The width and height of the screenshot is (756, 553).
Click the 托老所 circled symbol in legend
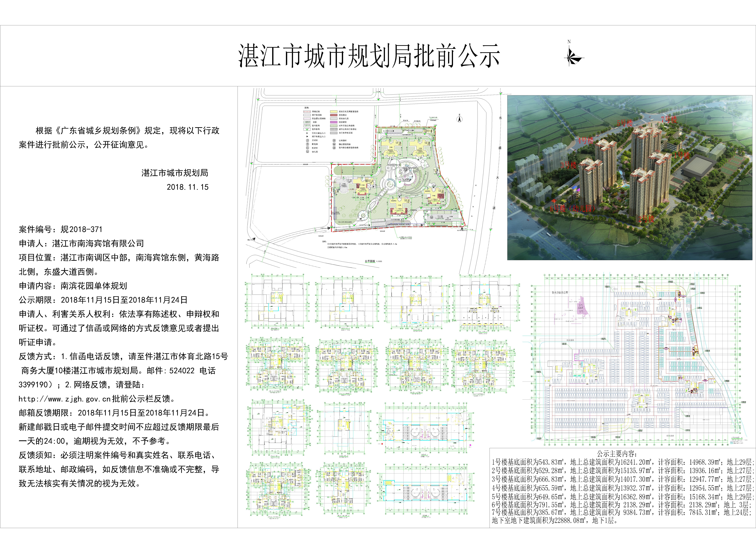click(308, 148)
